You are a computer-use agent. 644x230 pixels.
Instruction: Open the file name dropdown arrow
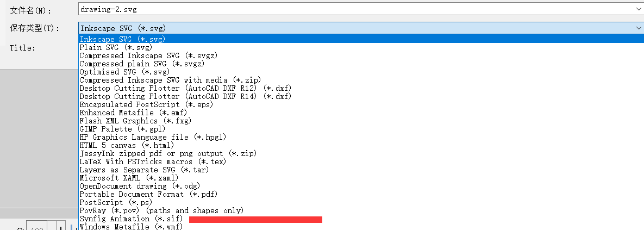637,9
